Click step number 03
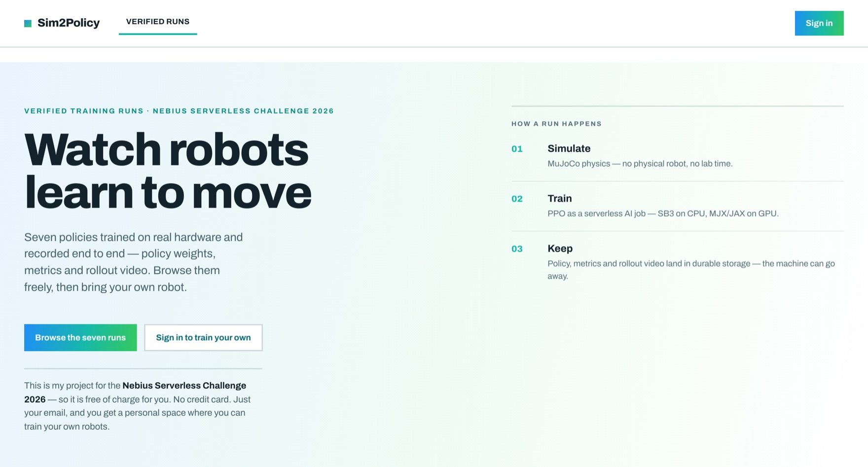 (x=517, y=249)
